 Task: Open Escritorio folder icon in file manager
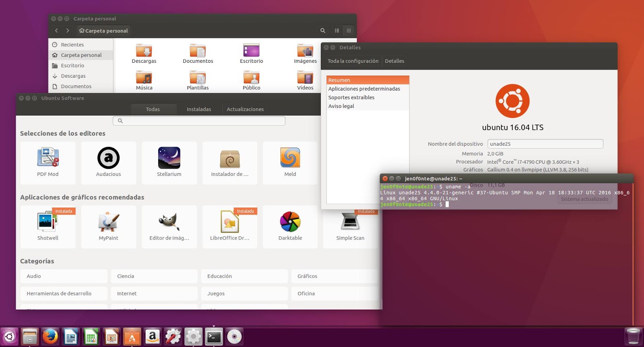[252, 54]
